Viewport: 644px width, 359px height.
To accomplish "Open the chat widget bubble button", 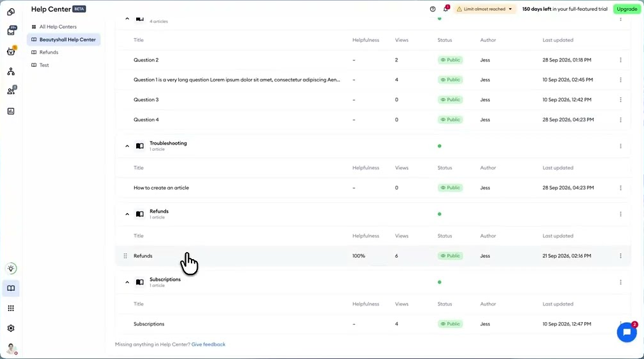I will pyautogui.click(x=627, y=332).
